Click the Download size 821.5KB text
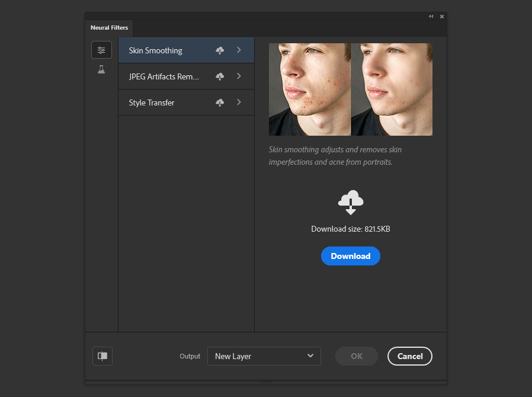The height and width of the screenshot is (397, 532). pyautogui.click(x=351, y=229)
